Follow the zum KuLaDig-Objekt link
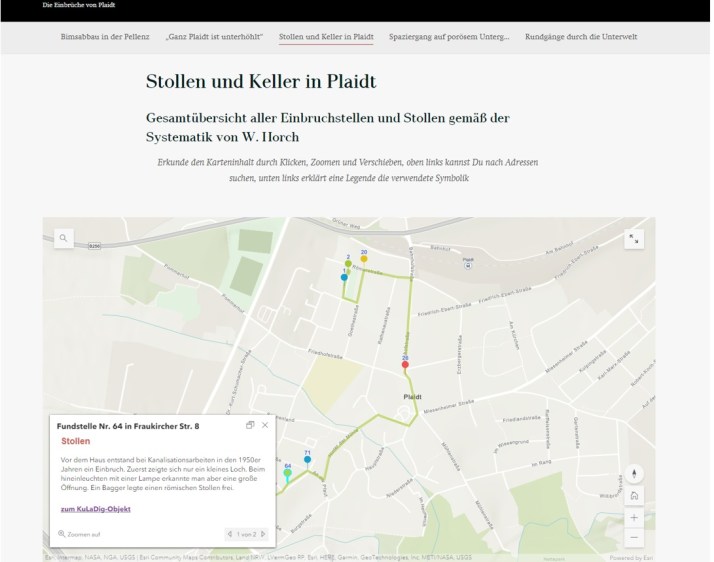This screenshot has height=562, width=714. (x=96, y=509)
